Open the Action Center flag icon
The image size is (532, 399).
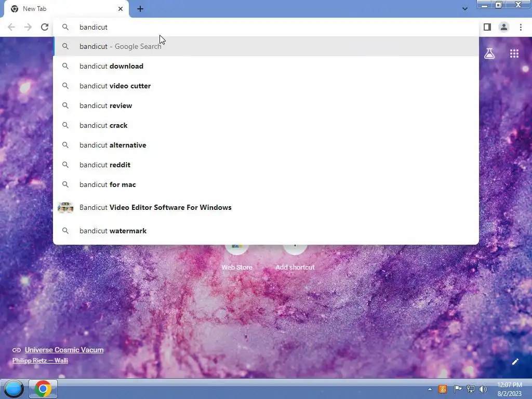click(x=457, y=389)
